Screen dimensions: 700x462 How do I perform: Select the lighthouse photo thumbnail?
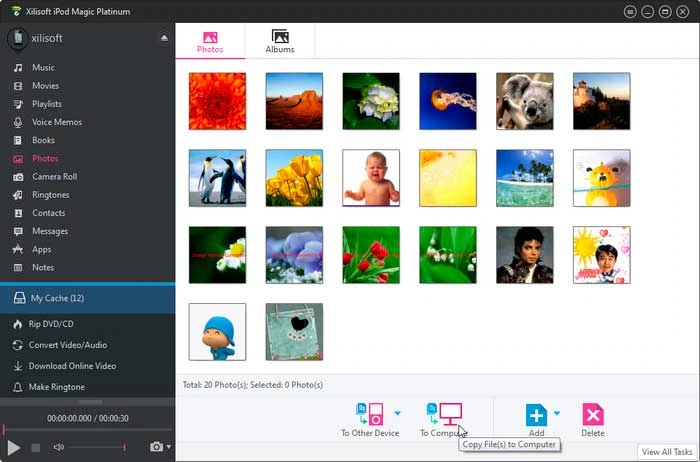tap(602, 101)
